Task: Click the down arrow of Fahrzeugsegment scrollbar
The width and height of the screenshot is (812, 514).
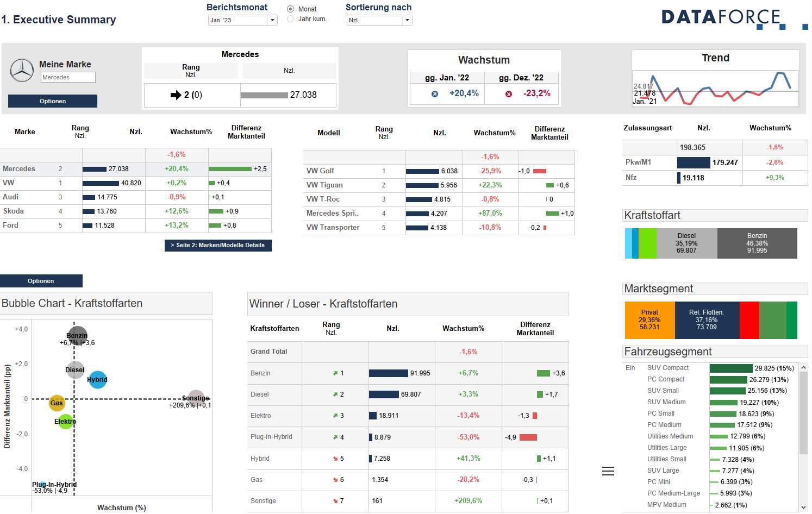Action: [803, 507]
